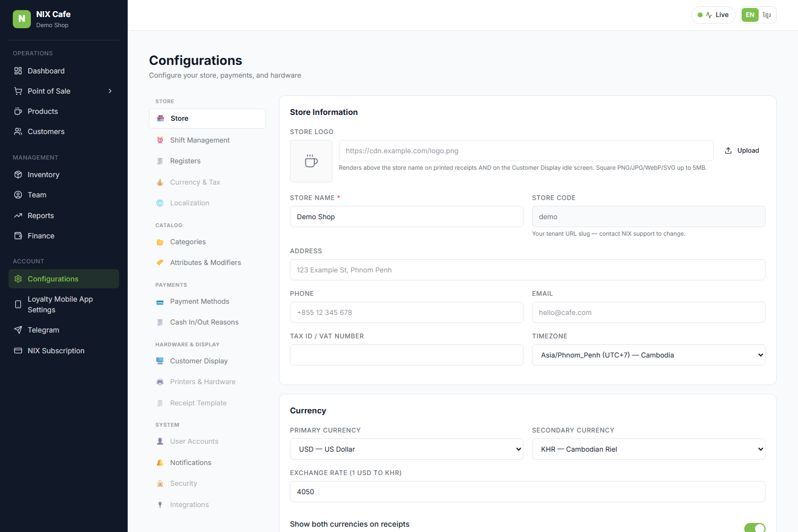
Task: Click the Reports trend line icon
Action: tap(18, 215)
